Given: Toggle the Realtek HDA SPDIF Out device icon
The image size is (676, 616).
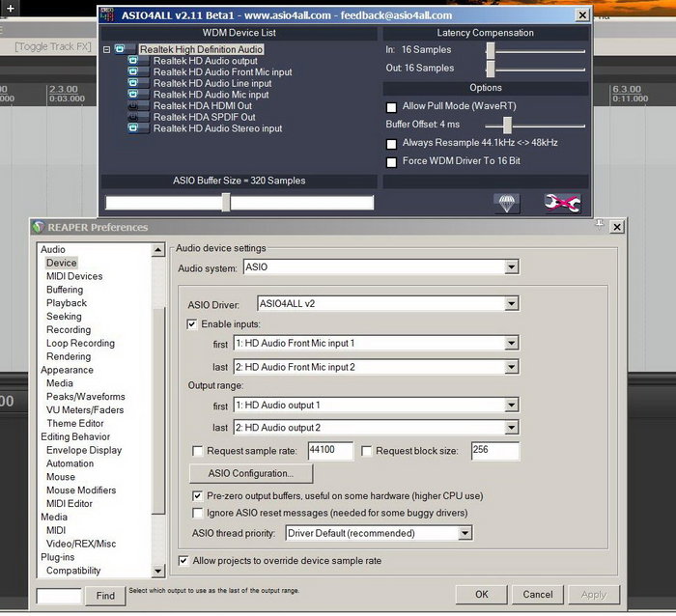Looking at the screenshot, I should pos(132,118).
